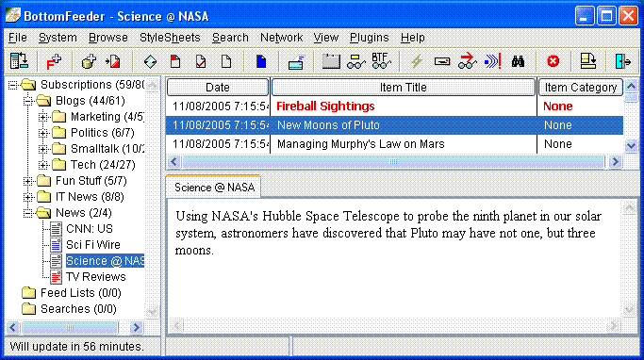Click the glasses with yellow note icon
This screenshot has width=644, height=360.
pos(355,61)
